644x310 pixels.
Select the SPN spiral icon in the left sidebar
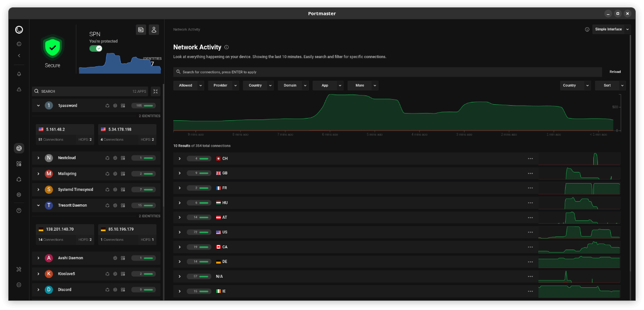[19, 148]
